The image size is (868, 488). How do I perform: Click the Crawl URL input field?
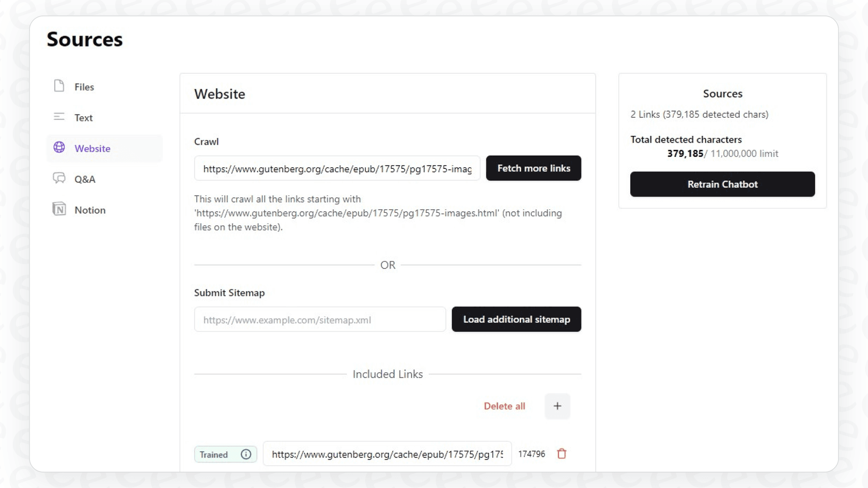336,168
